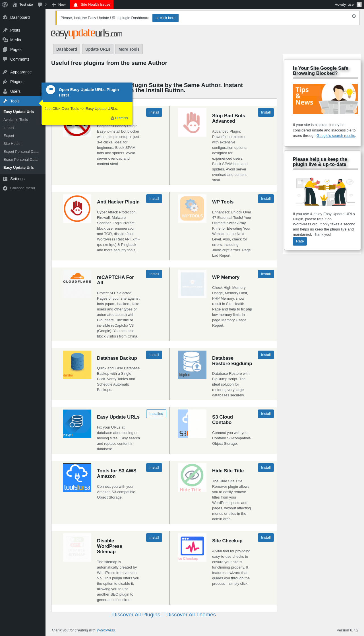Click the Appearance paintbrush icon
Screen dimensions: 364x636
tap(5, 72)
